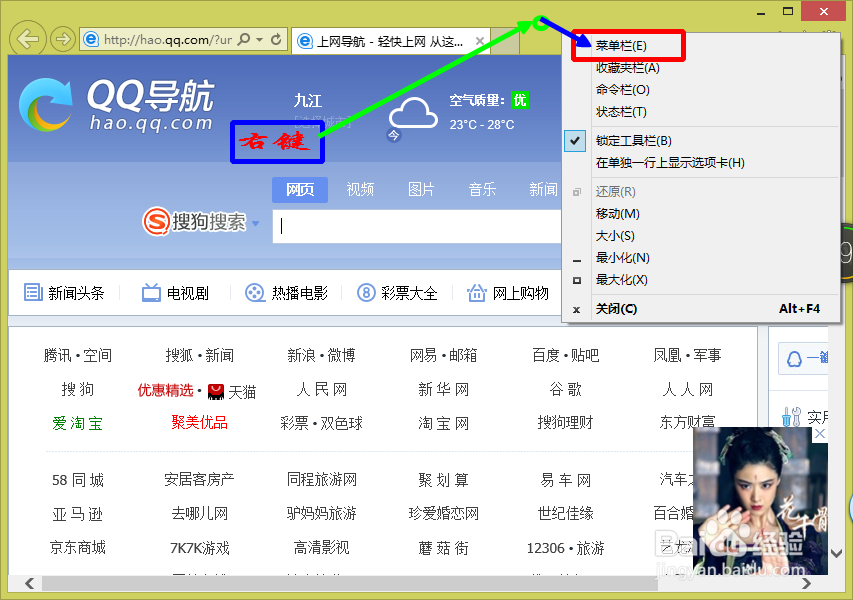Open the address bar dropdown arrow

pos(259,40)
